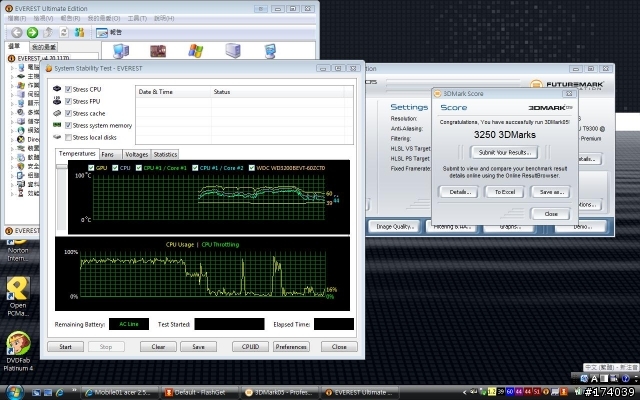This screenshot has width=640, height=400.
Task: Click the users icon in EVEREST toolbar
Action: pyautogui.click(x=79, y=32)
